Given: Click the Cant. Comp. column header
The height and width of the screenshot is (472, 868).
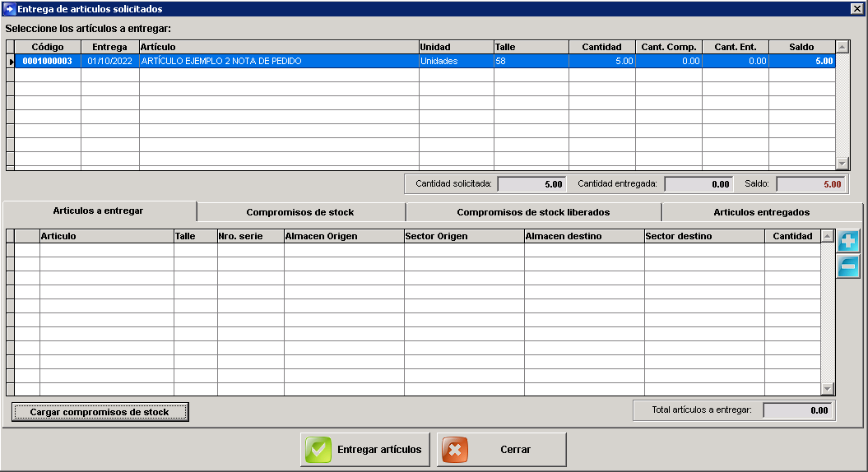Looking at the screenshot, I should pyautogui.click(x=669, y=47).
